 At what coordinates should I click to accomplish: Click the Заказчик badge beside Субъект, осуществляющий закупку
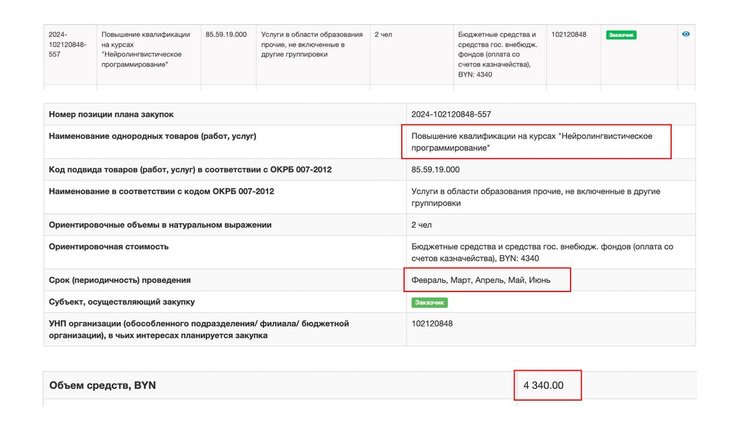click(429, 301)
